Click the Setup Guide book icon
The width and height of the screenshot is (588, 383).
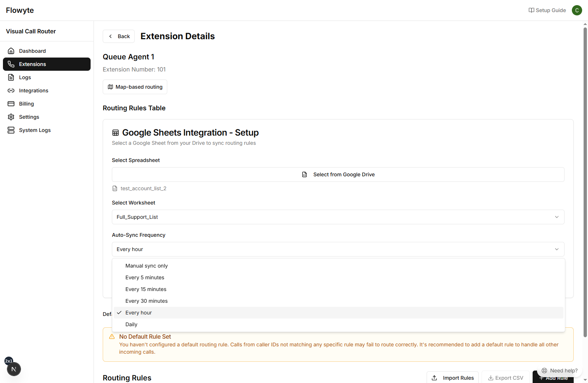click(531, 10)
